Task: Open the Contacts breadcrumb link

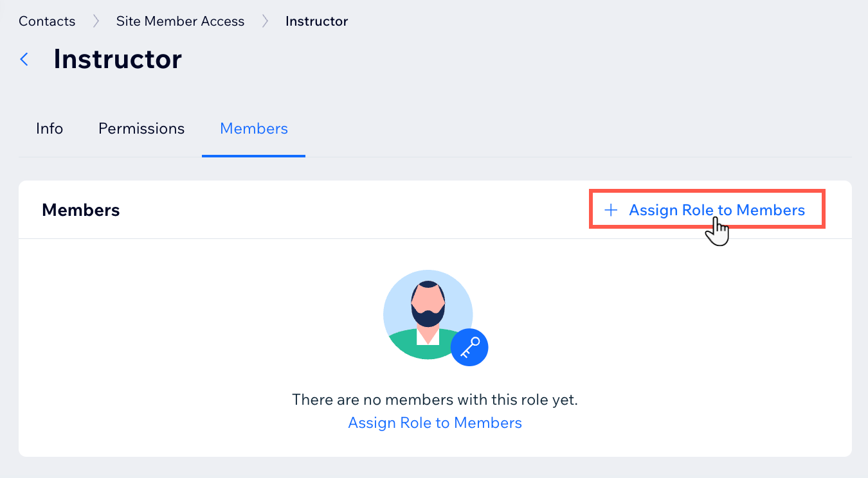Action: point(47,21)
